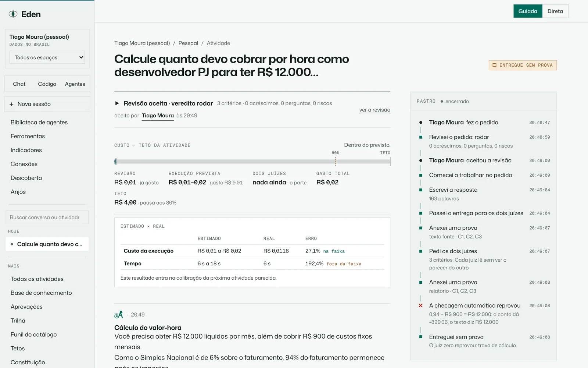This screenshot has height=368, width=588.
Task: Click 'Custo da execução' table row label
Action: [148, 251]
